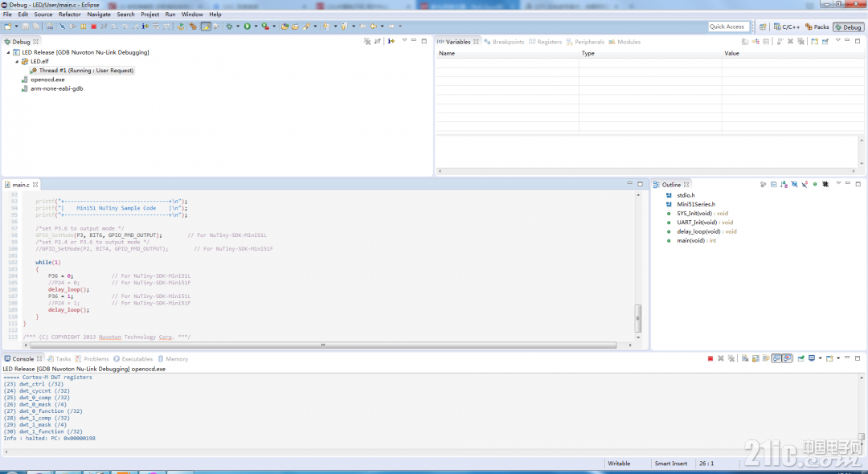The width and height of the screenshot is (868, 474).
Task: Collapse LED.elf tree node
Action: tap(17, 61)
